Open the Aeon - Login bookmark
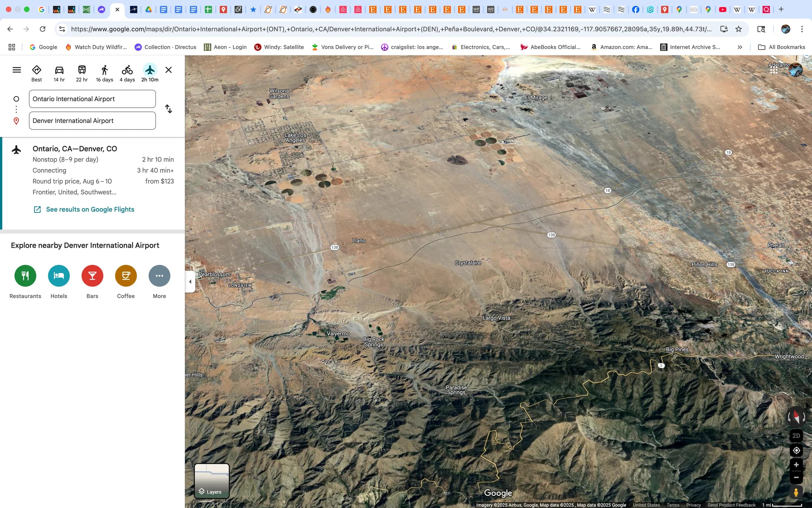This screenshot has width=812, height=508. coord(225,47)
